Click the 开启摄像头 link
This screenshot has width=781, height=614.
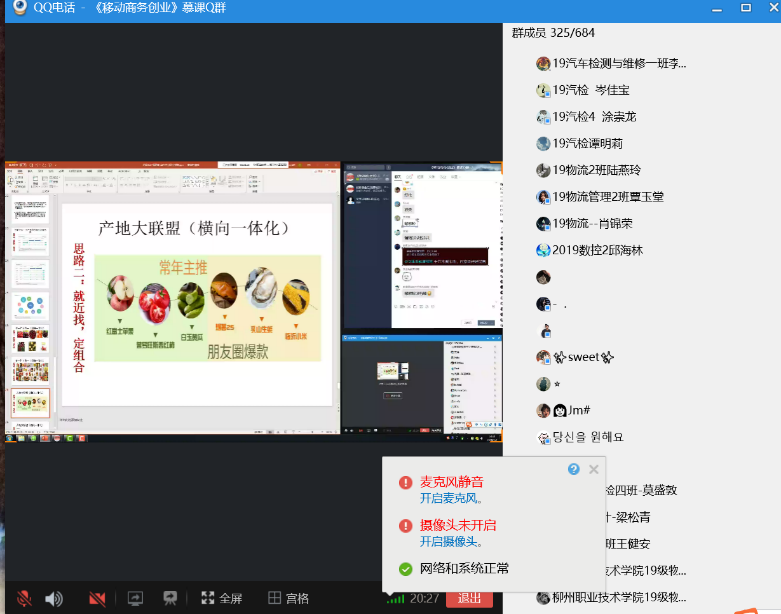pos(451,541)
